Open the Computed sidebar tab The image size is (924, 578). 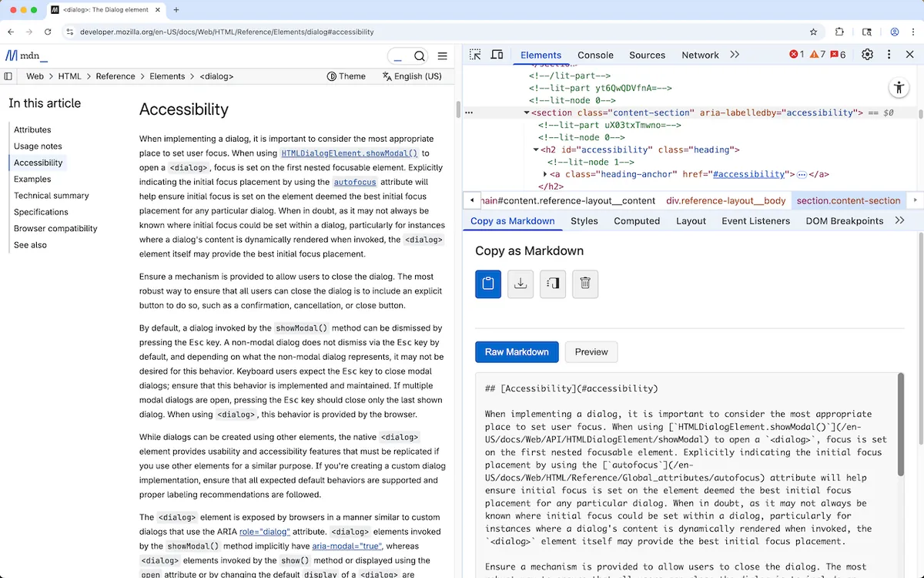pyautogui.click(x=637, y=220)
